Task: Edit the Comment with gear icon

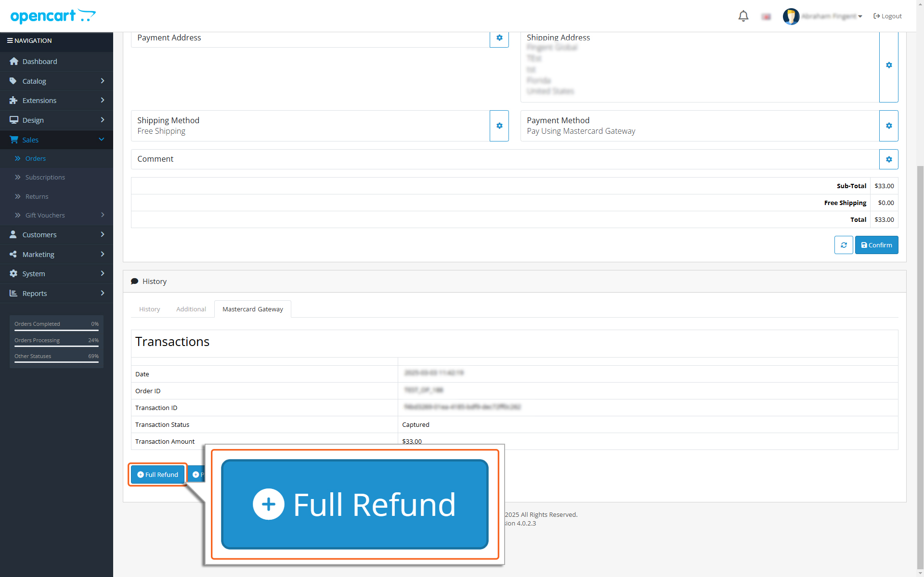Action: point(889,159)
